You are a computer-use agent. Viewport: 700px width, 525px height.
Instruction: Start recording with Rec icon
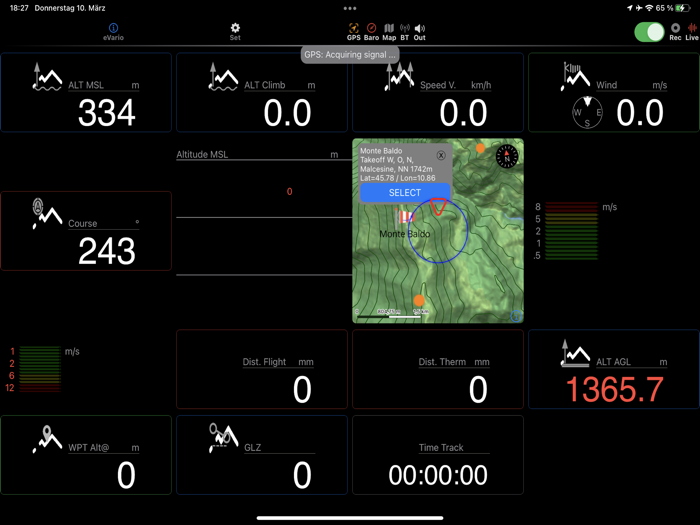click(x=675, y=28)
